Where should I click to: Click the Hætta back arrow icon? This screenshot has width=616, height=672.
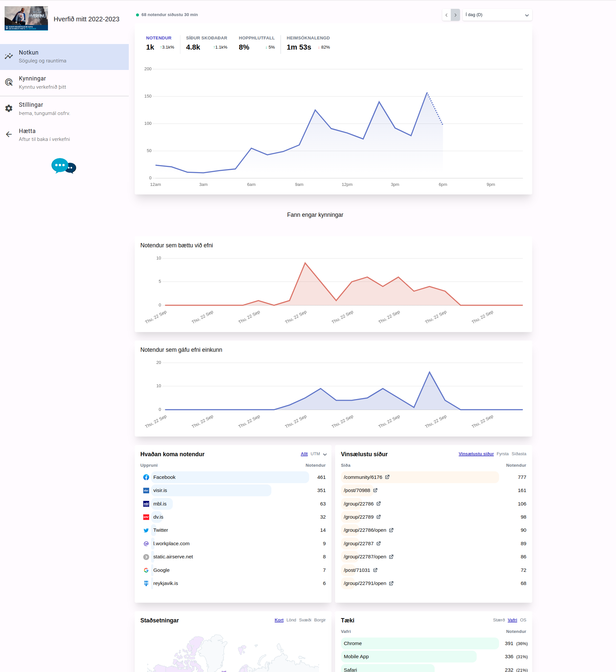(9, 134)
